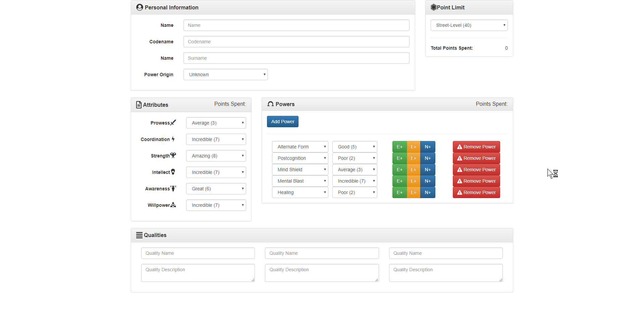Click the Awareness radar icon

pyautogui.click(x=173, y=188)
